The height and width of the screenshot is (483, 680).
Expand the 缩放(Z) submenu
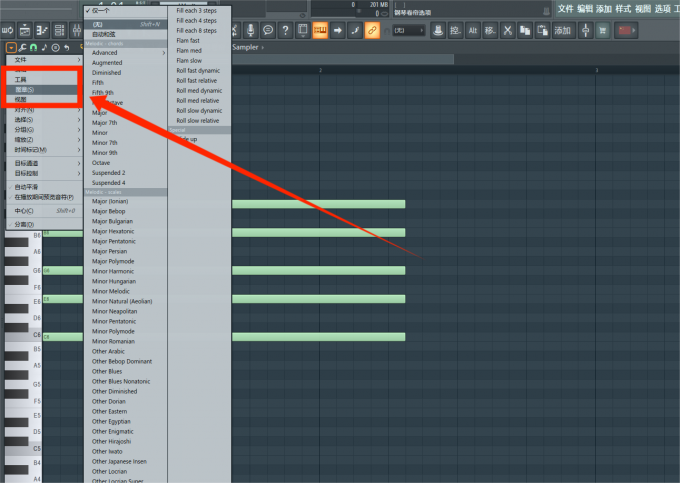(x=44, y=140)
